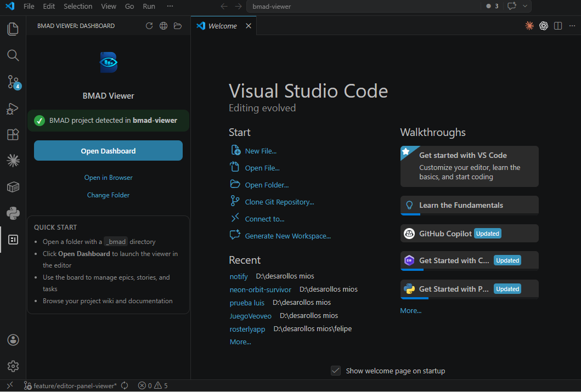Screen dimensions: 581x392
Task: Toggle the Show welcome page on startup checkbox
Action: tap(335, 370)
